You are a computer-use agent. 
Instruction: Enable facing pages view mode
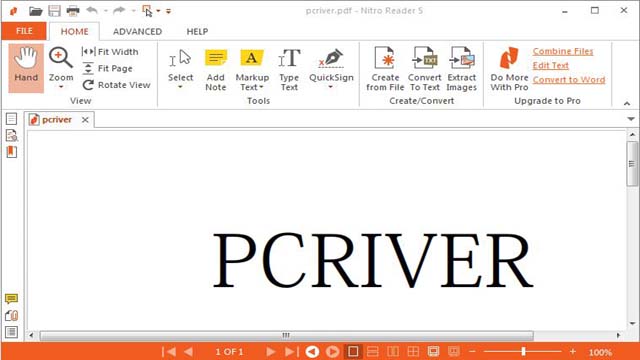tap(393, 351)
